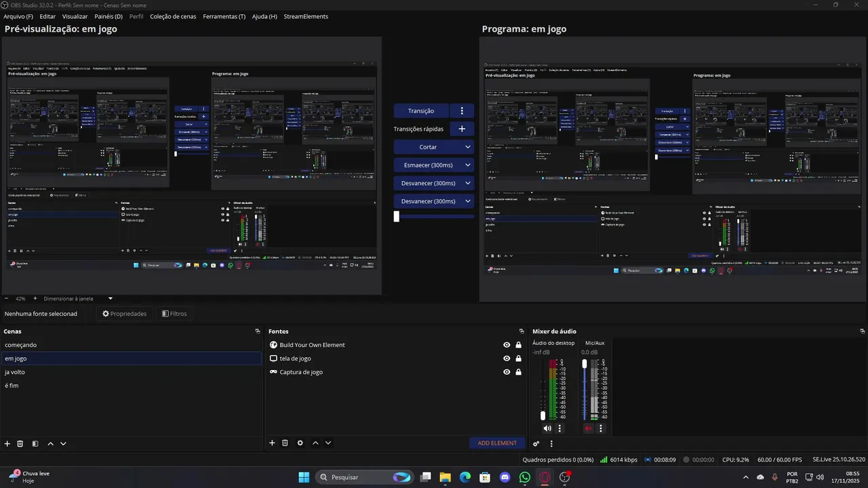
Task: Open Mic/Aux channel options dots
Action: [x=600, y=428]
